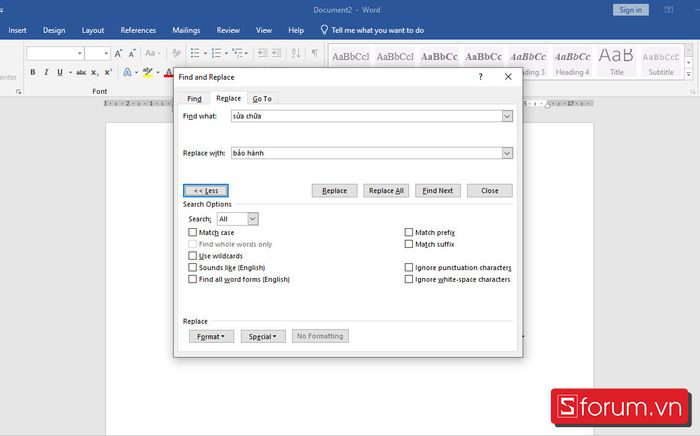The image size is (700, 436).
Task: Enable Sounds like (English) checkbox
Action: click(192, 267)
